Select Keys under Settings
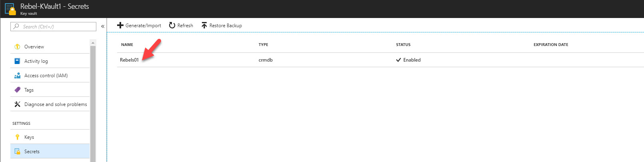The height and width of the screenshot is (162, 644). click(50, 137)
